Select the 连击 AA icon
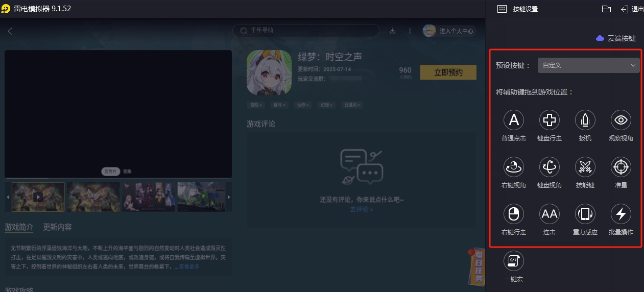644x292 pixels. 550,214
